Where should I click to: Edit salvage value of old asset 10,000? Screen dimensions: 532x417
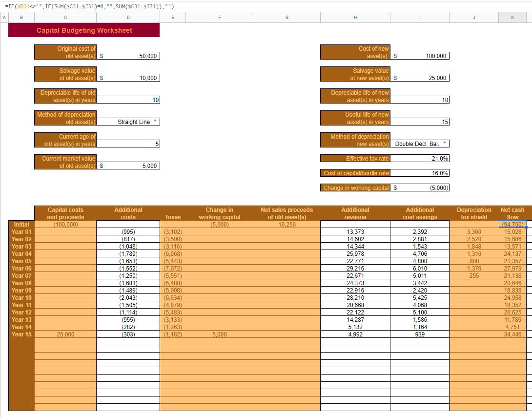[128, 78]
